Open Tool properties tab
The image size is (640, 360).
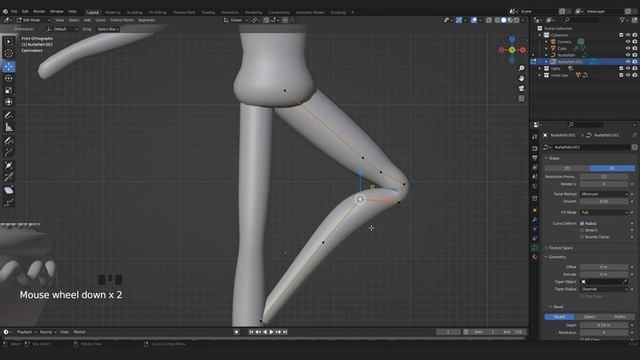pos(535,137)
